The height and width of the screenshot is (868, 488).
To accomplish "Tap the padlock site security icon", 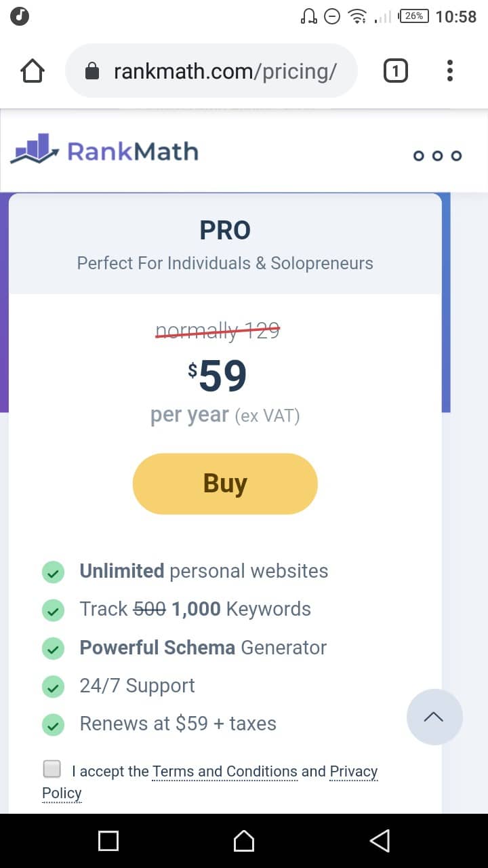I will (x=93, y=71).
